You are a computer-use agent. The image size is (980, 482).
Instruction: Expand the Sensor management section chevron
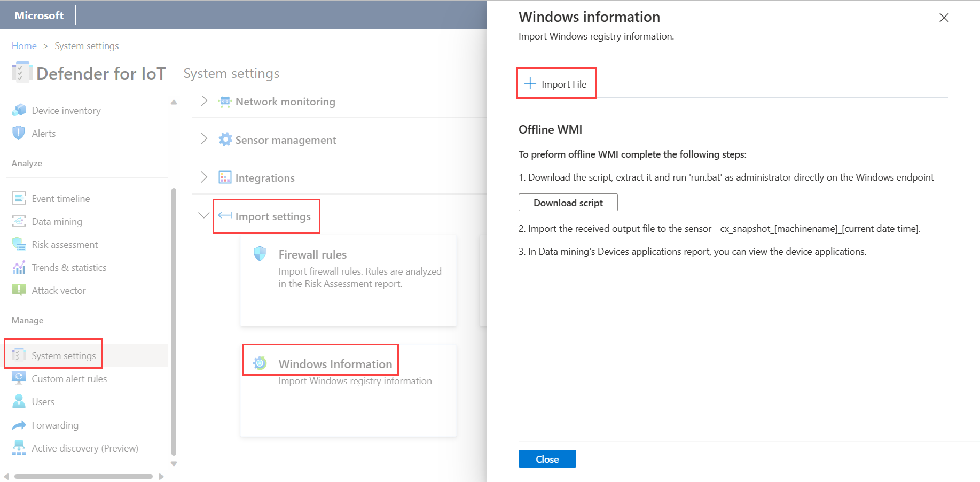click(x=204, y=139)
